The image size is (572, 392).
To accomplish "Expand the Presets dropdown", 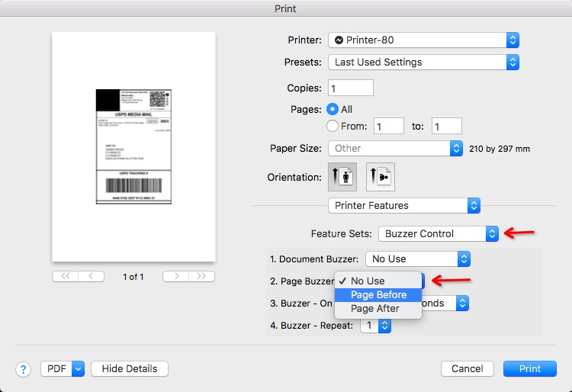I will pos(423,62).
